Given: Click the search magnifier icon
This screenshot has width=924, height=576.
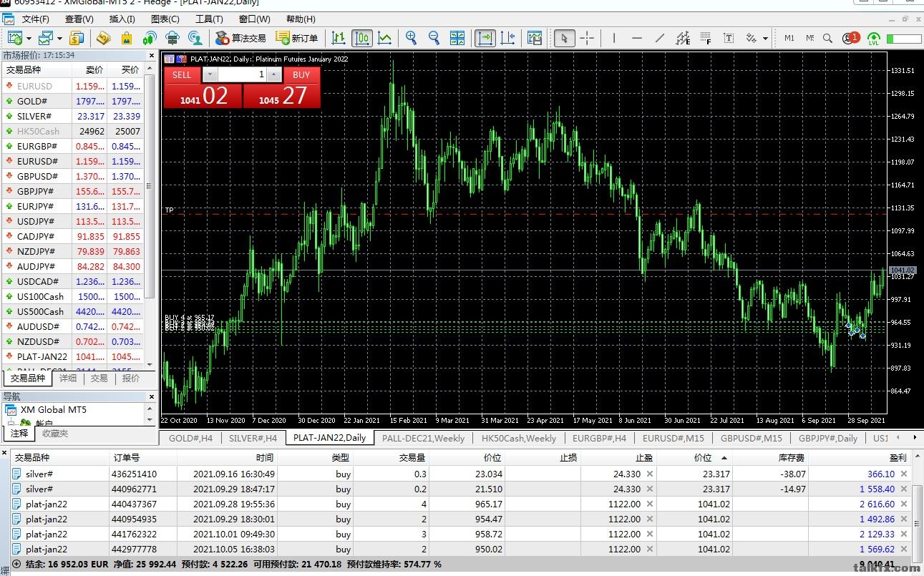Looking at the screenshot, I should 828,38.
